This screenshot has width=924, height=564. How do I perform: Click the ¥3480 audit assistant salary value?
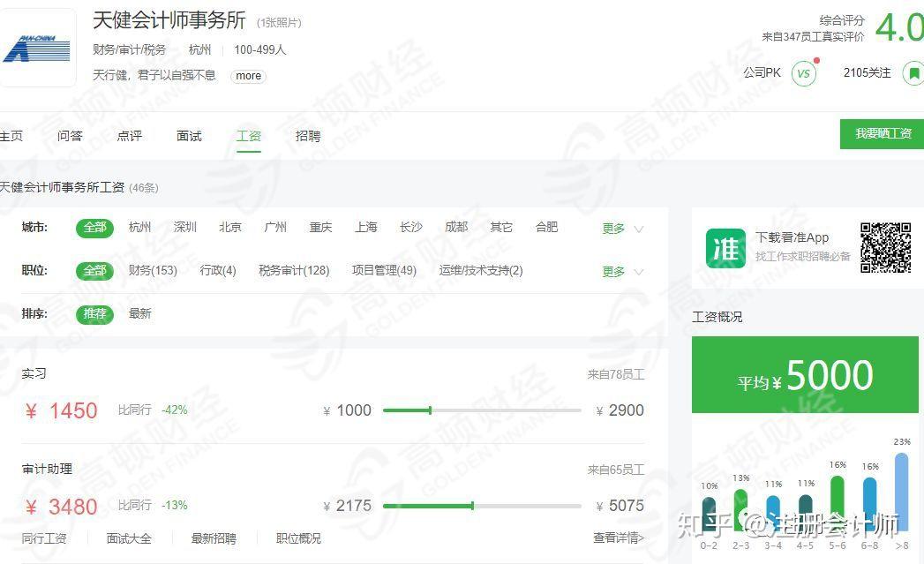coord(61,507)
